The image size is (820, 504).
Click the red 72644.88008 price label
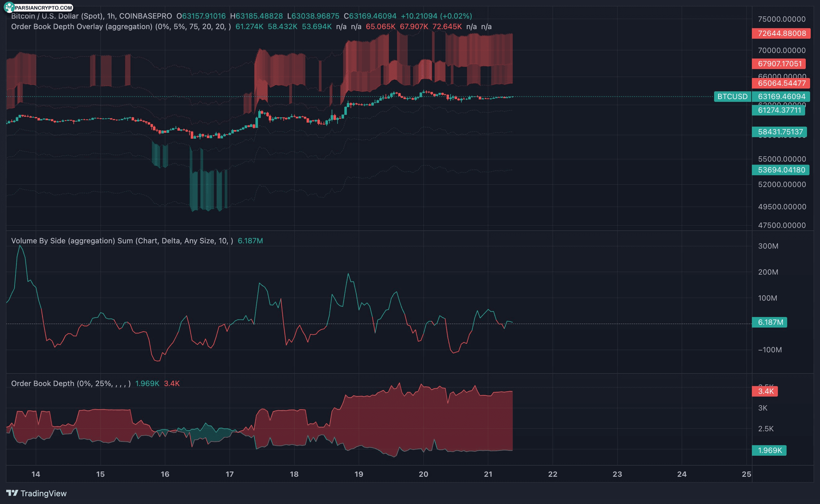coord(781,33)
